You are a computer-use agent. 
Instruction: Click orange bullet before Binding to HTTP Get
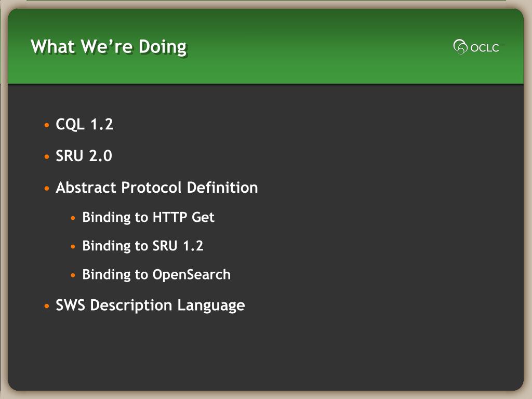pyautogui.click(x=73, y=218)
